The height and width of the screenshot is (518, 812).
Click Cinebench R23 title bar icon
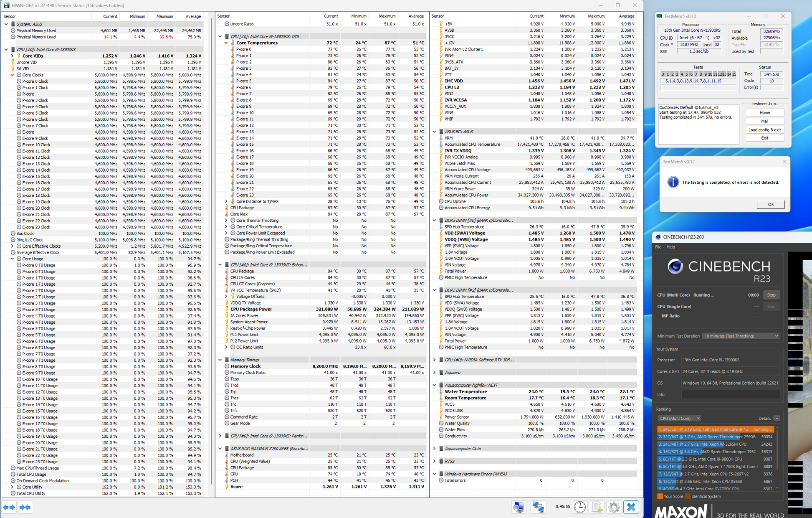tap(658, 237)
